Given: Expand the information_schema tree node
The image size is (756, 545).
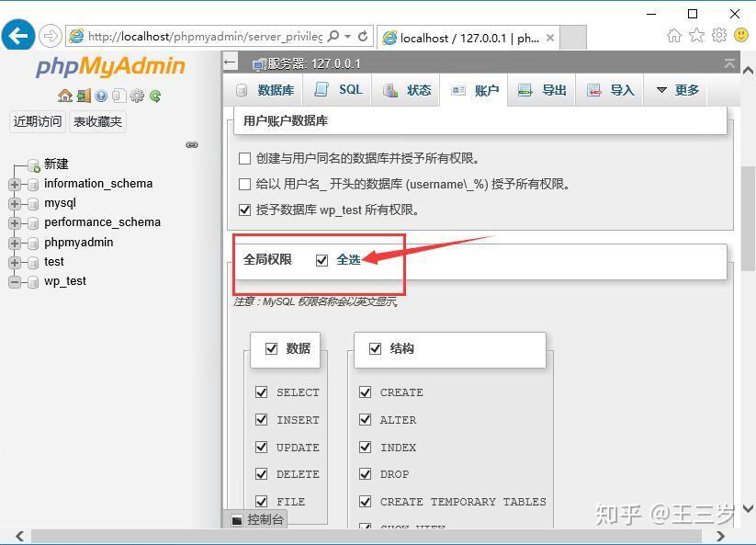Looking at the screenshot, I should tap(15, 185).
